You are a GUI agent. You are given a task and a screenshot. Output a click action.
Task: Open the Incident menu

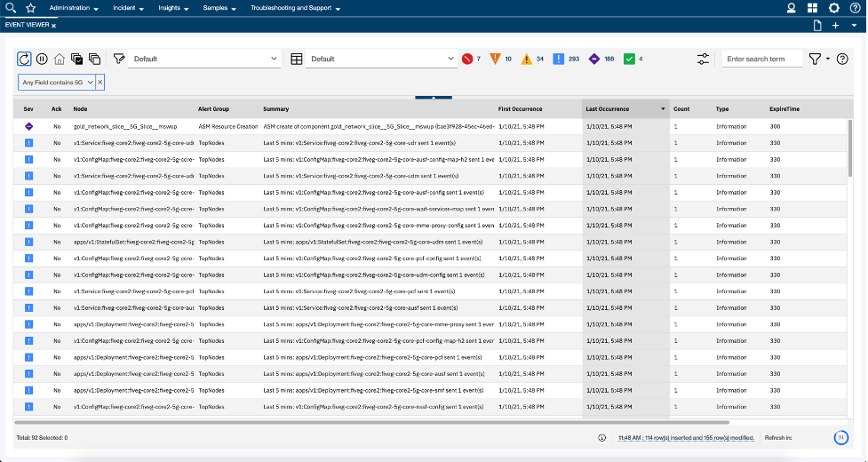click(x=128, y=8)
